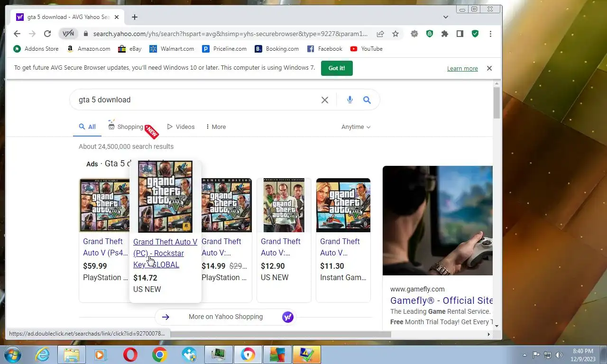Open Grand Theft Auto V (PC) Rockstar Key link

coord(165,253)
